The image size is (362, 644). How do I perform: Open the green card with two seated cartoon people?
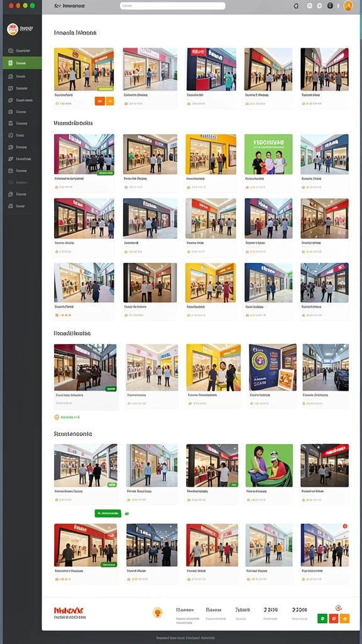pyautogui.click(x=269, y=465)
